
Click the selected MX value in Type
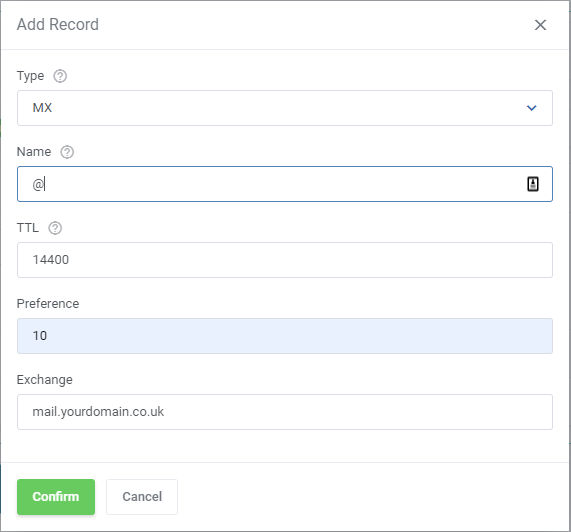(42, 108)
